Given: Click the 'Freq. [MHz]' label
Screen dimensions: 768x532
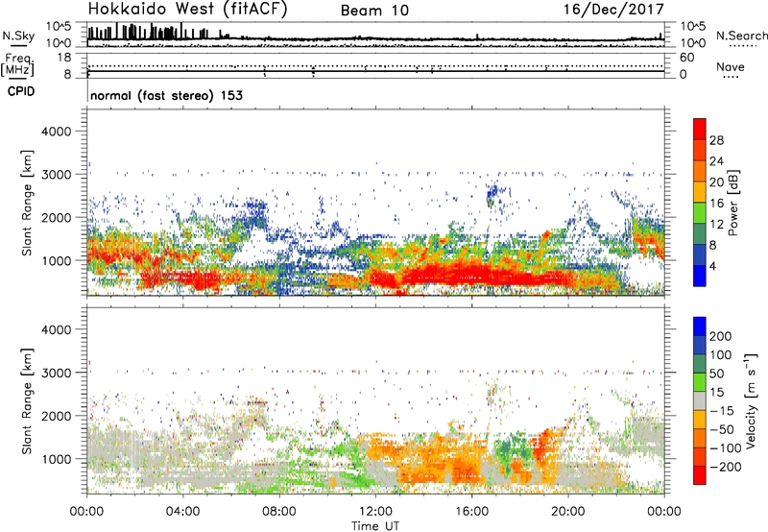Looking at the screenshot, I should (x=17, y=64).
